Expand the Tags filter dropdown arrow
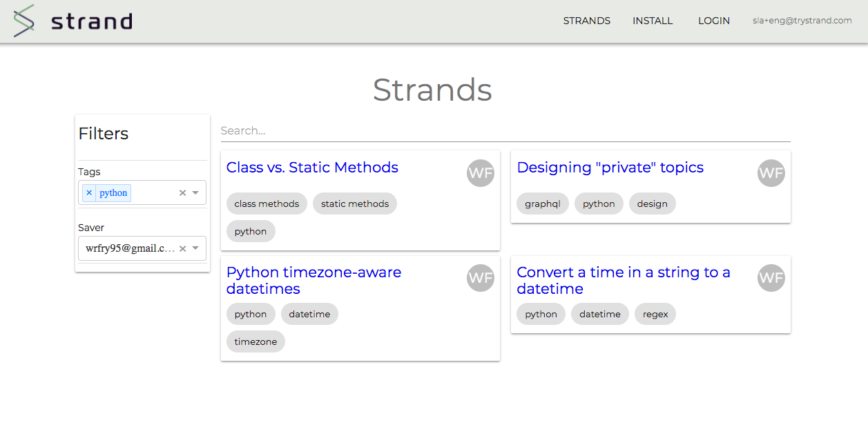Image resolution: width=868 pixels, height=427 pixels. pyautogui.click(x=195, y=193)
